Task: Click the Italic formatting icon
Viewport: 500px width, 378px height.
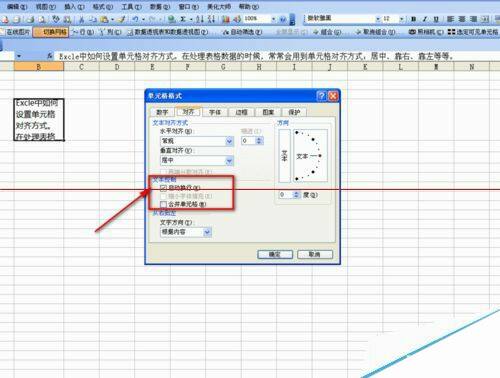Action: tap(425, 19)
